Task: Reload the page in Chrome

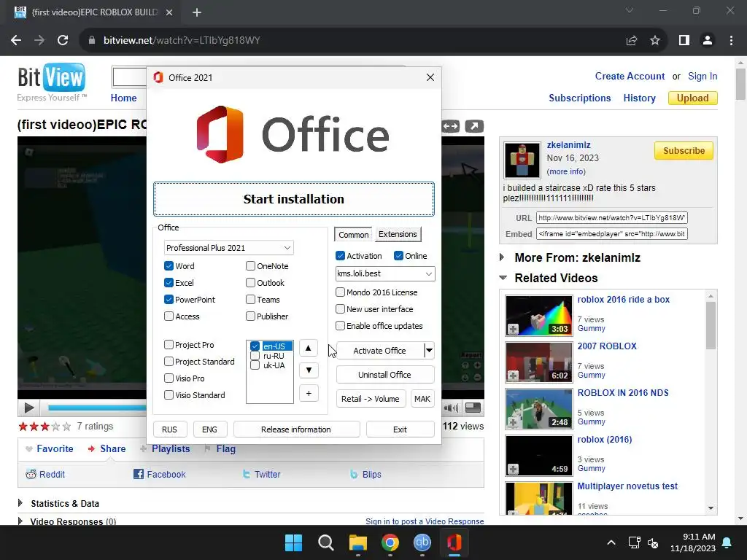Action: (x=63, y=41)
